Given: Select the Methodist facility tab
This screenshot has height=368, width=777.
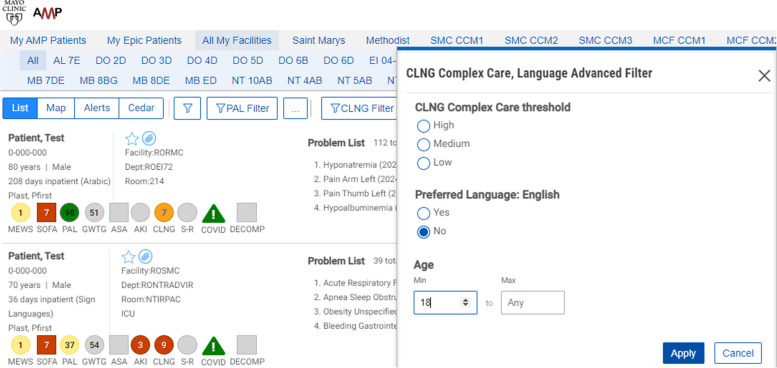Looking at the screenshot, I should click(x=388, y=41).
